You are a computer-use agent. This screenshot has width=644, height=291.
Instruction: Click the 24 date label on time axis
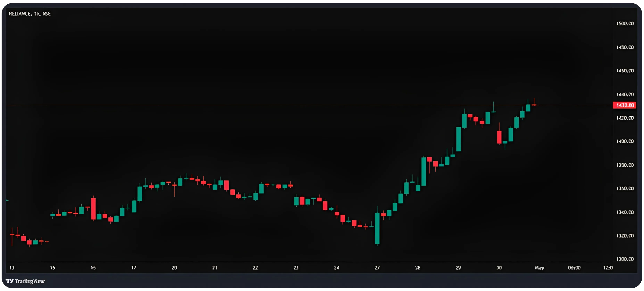tap(336, 268)
